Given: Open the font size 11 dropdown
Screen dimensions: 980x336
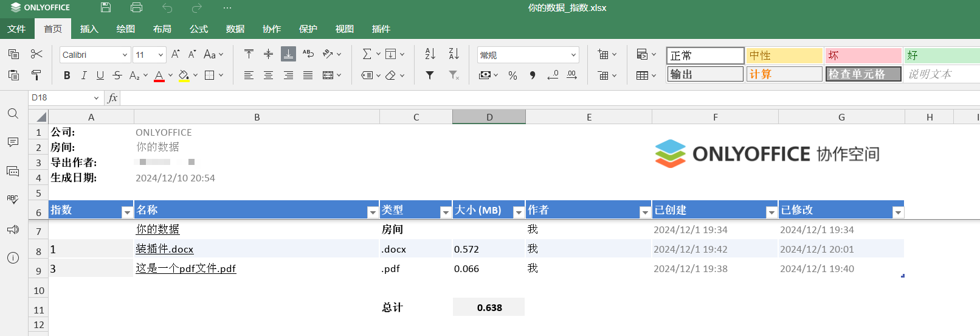Looking at the screenshot, I should coord(160,55).
